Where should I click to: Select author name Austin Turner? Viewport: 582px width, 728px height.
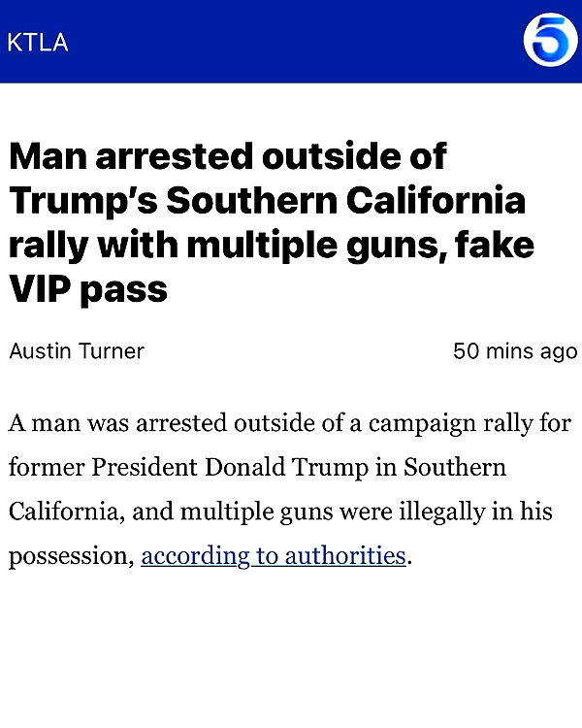(77, 351)
